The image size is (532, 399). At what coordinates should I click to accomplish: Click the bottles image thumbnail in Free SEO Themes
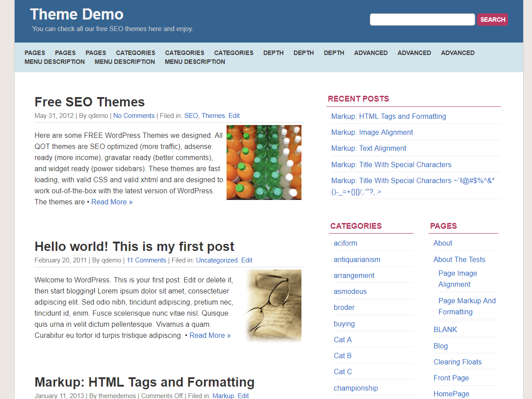coord(264,162)
